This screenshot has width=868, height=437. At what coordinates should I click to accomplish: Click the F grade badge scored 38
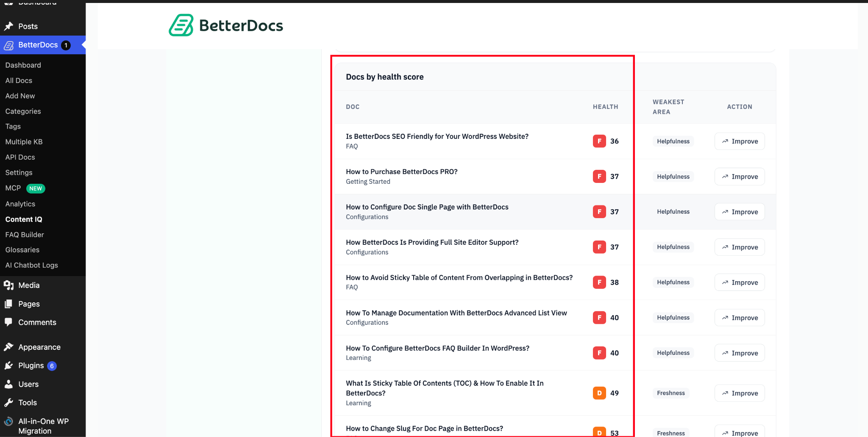599,282
